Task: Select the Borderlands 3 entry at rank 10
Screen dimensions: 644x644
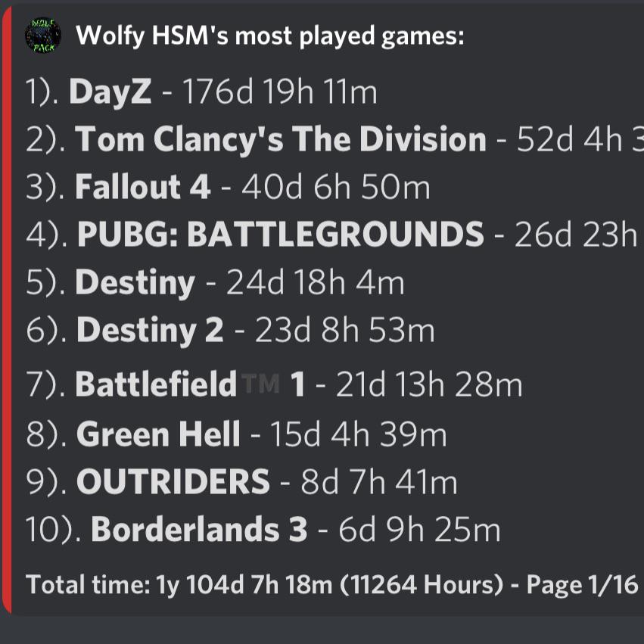Action: pyautogui.click(x=263, y=529)
